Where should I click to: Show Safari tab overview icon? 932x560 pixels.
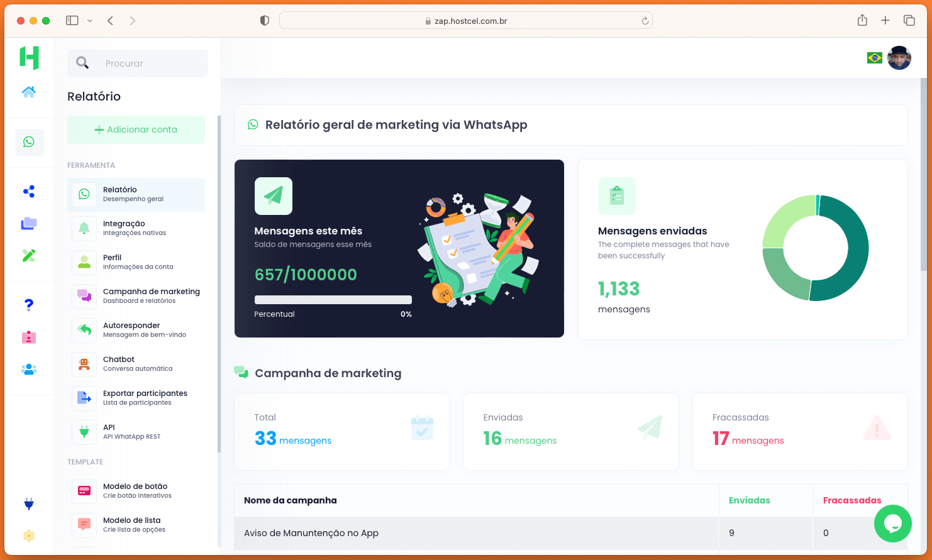(x=909, y=21)
